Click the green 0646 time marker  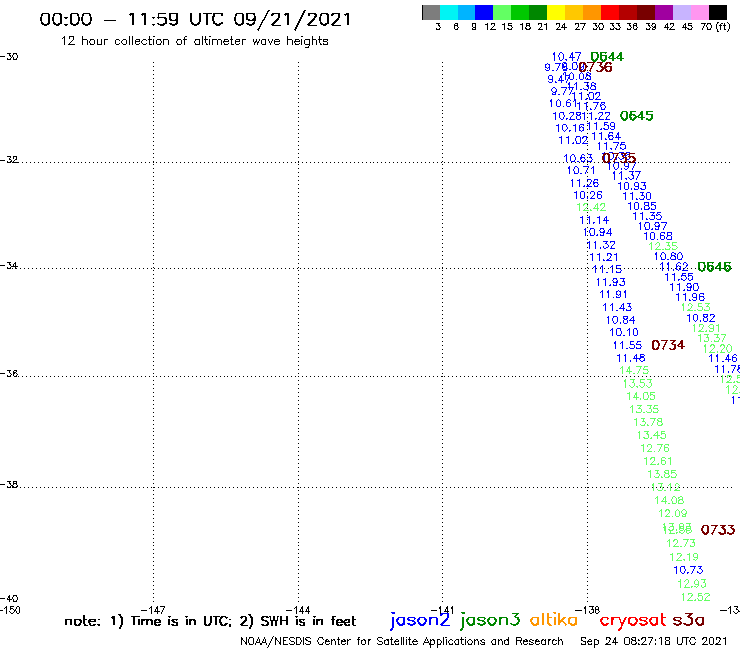click(x=715, y=267)
